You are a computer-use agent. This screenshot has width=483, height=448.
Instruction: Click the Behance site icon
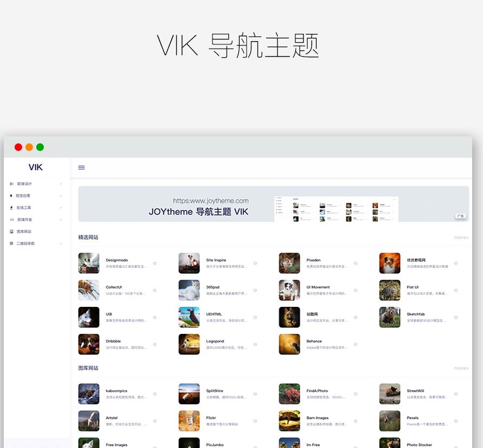click(289, 344)
